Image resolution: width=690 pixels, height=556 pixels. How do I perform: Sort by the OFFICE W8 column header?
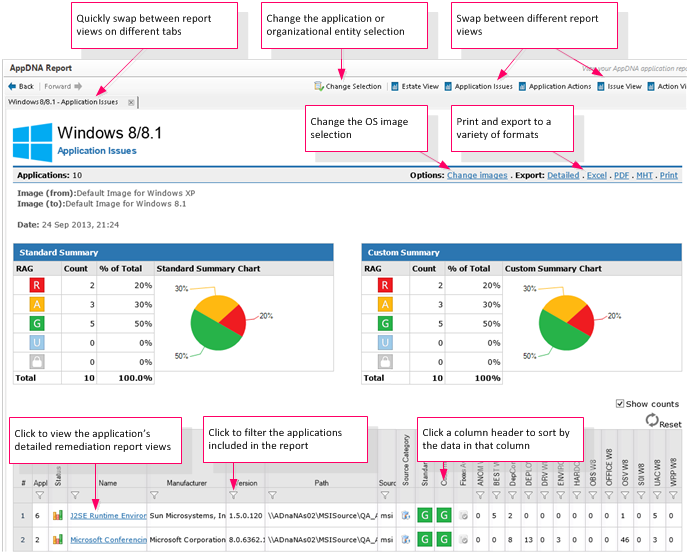click(x=609, y=468)
